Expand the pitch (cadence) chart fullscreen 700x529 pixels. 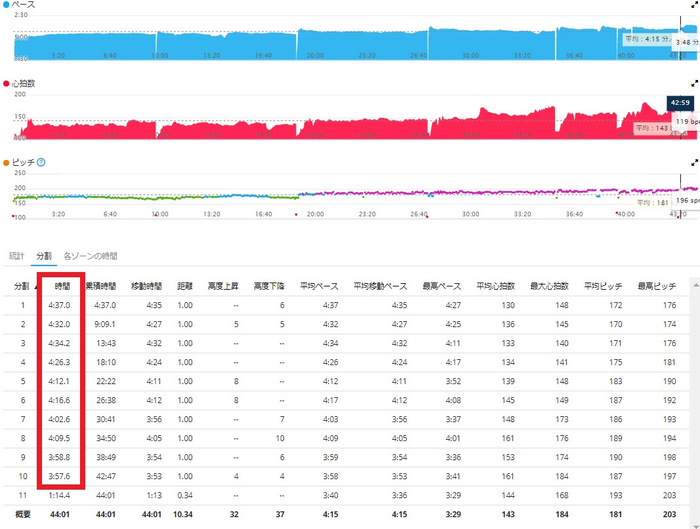[x=694, y=163]
